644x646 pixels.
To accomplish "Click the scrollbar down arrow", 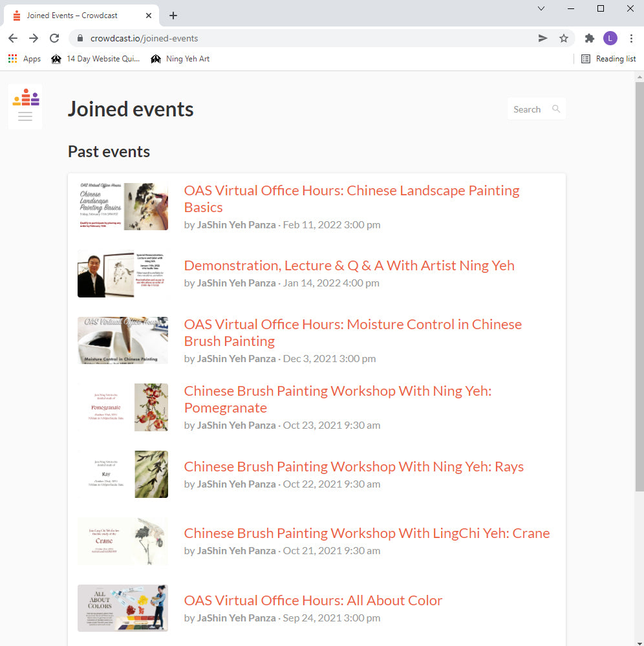I will [639, 643].
